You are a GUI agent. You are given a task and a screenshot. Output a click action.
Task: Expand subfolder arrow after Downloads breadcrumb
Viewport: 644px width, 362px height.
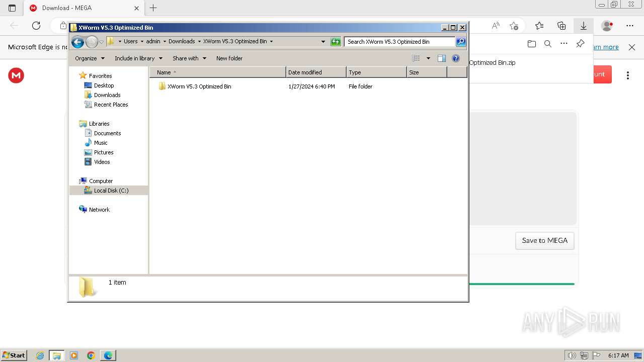click(199, 41)
